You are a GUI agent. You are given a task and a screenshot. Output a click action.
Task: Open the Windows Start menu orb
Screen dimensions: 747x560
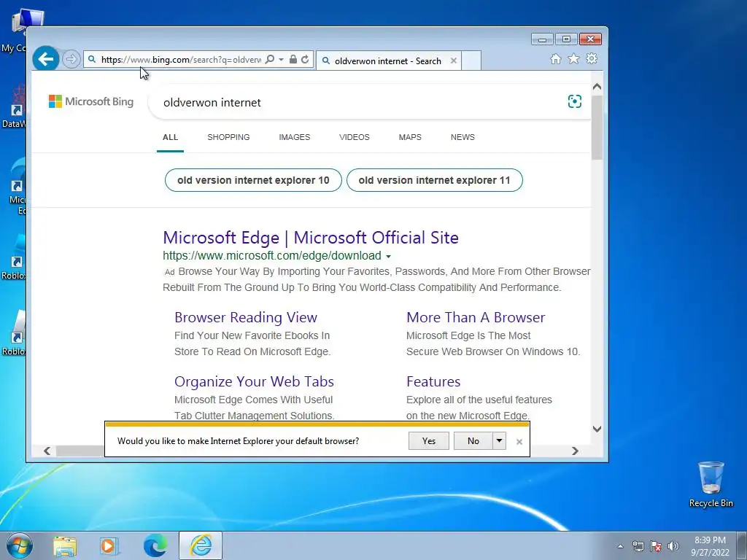pos(19,545)
